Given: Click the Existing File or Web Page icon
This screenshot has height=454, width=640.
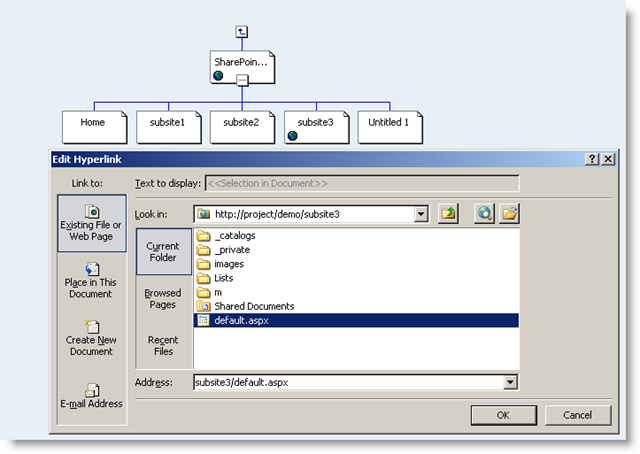Looking at the screenshot, I should 92,211.
